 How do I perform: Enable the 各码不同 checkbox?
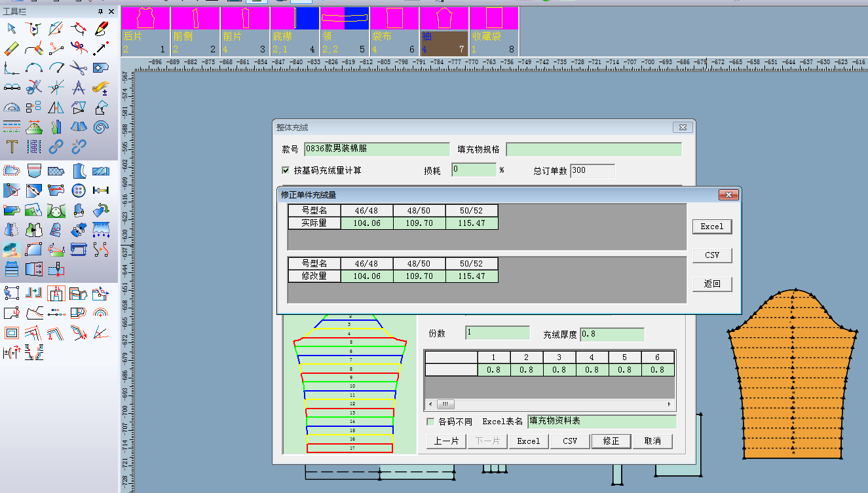[430, 422]
